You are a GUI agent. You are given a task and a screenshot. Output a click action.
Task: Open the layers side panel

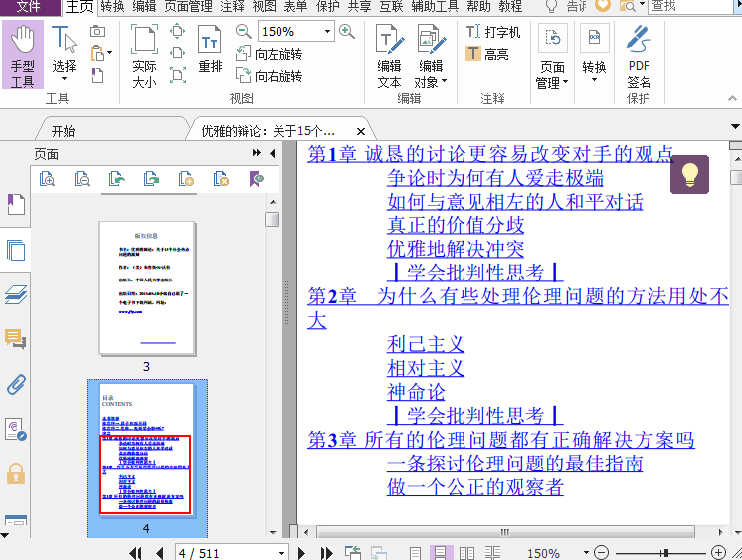(x=15, y=294)
